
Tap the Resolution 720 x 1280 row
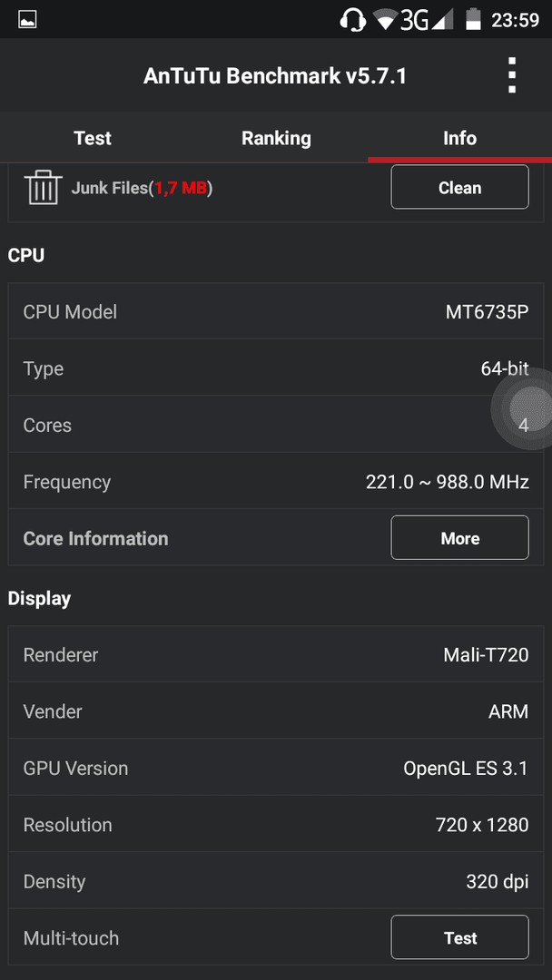(276, 824)
